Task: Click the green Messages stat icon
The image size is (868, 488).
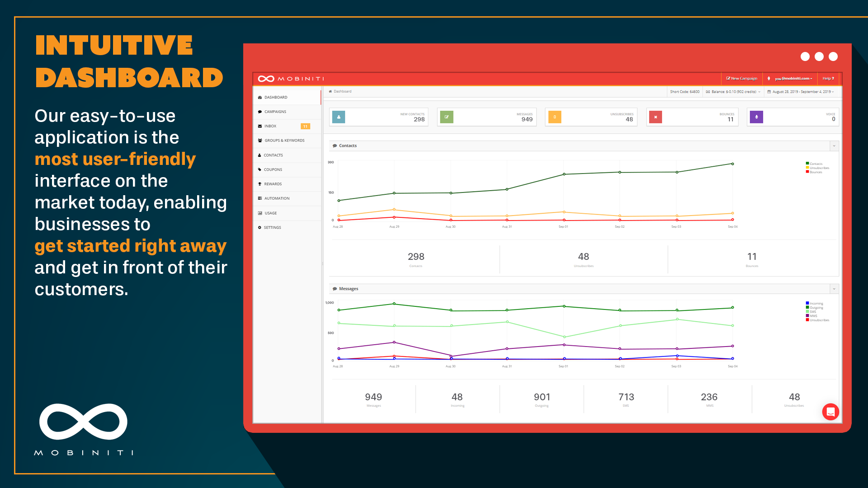Action: pos(446,117)
